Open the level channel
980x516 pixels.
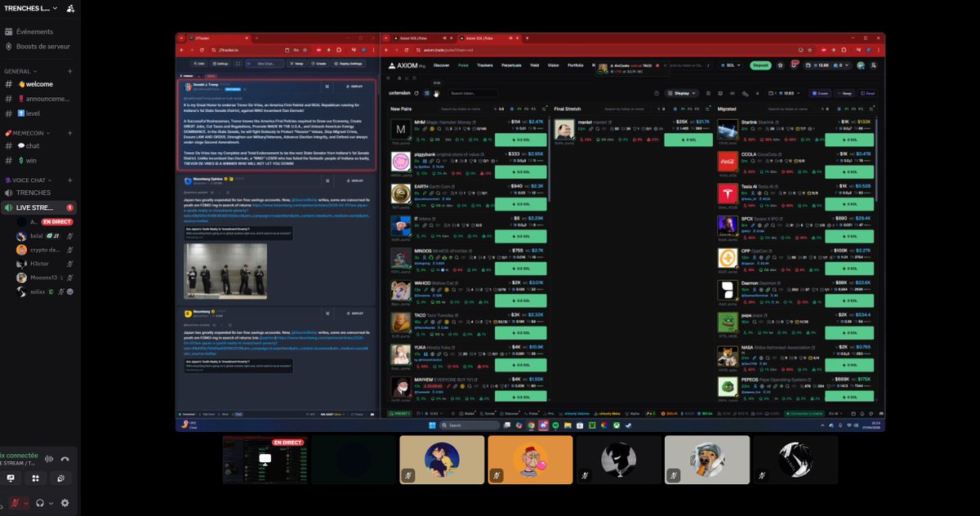38,113
